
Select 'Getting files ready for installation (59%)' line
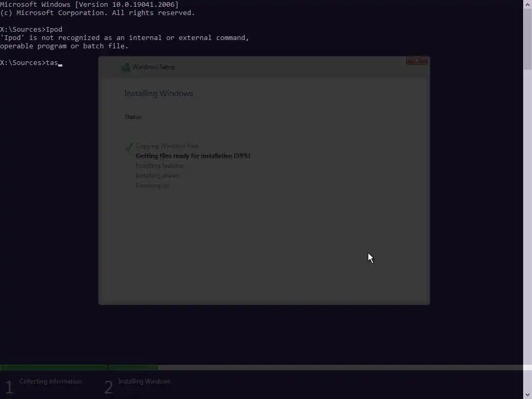193,156
